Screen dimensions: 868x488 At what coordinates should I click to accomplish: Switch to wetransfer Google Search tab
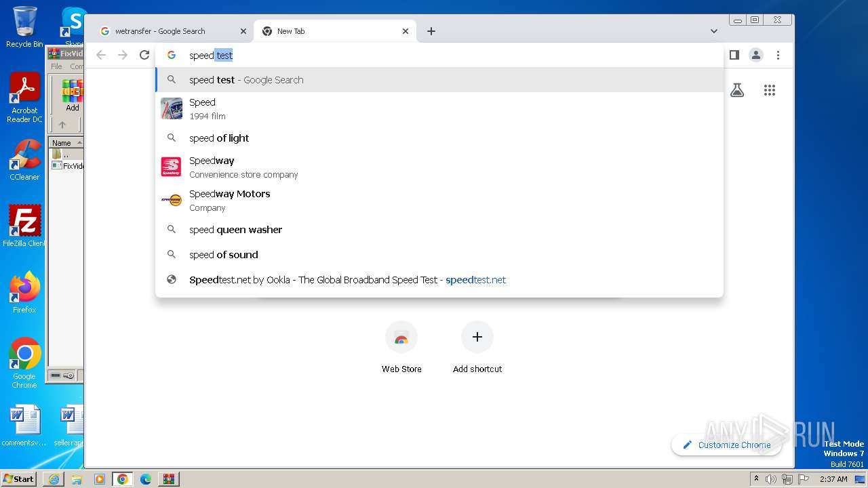(172, 31)
